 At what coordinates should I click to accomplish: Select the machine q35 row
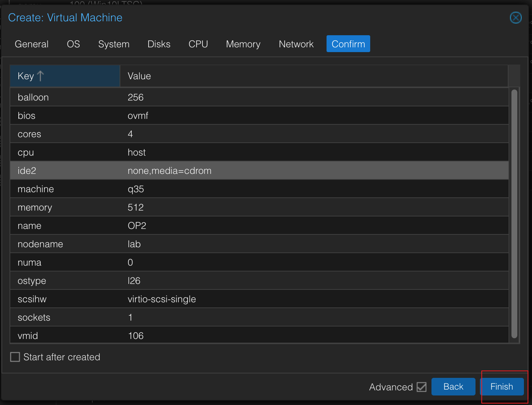pyautogui.click(x=259, y=189)
